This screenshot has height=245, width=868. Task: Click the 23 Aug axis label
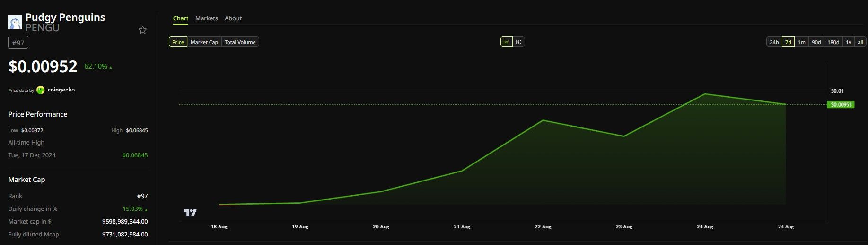point(624,227)
